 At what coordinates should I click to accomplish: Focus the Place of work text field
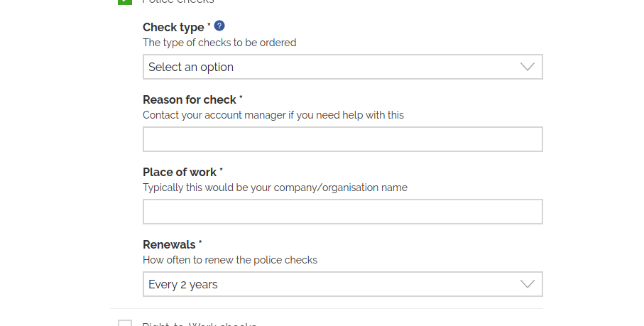[x=342, y=212]
